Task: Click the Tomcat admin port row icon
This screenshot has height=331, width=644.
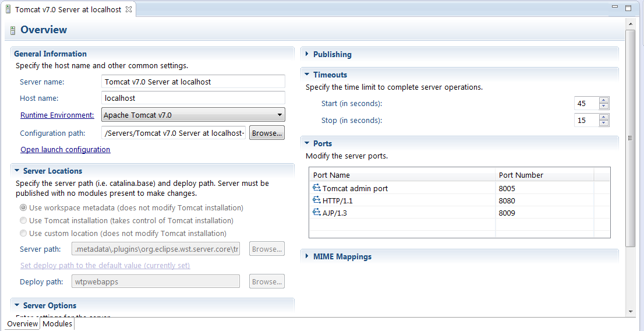Action: (x=316, y=188)
